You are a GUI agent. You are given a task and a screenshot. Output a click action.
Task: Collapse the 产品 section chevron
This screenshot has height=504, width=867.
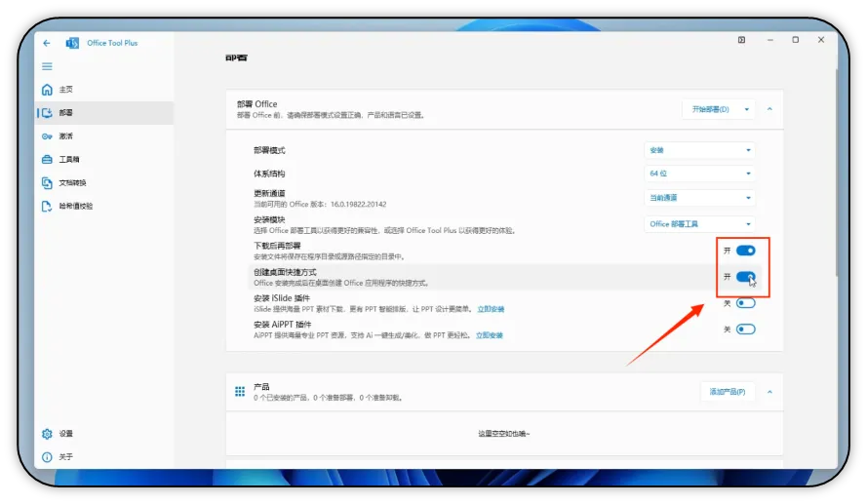[x=769, y=392]
